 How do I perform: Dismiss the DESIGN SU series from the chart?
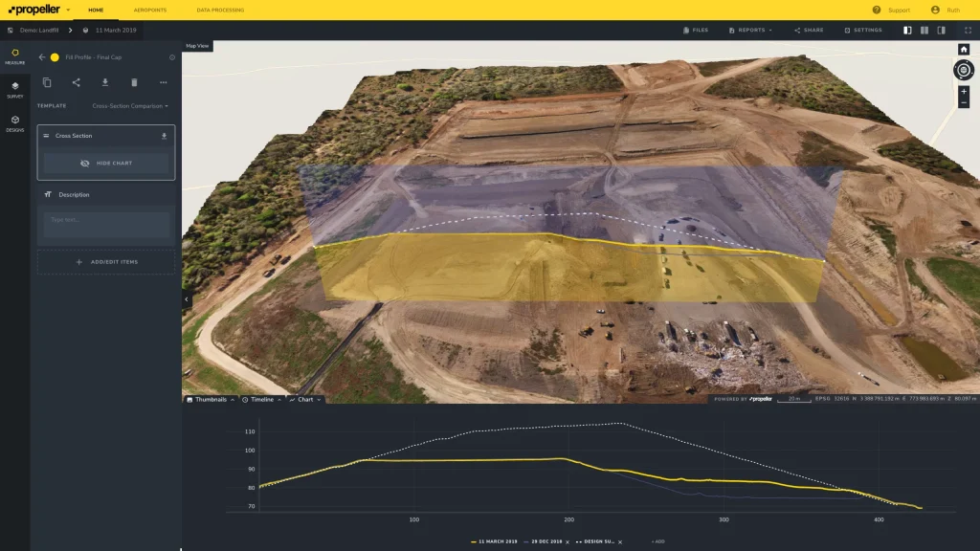619,541
